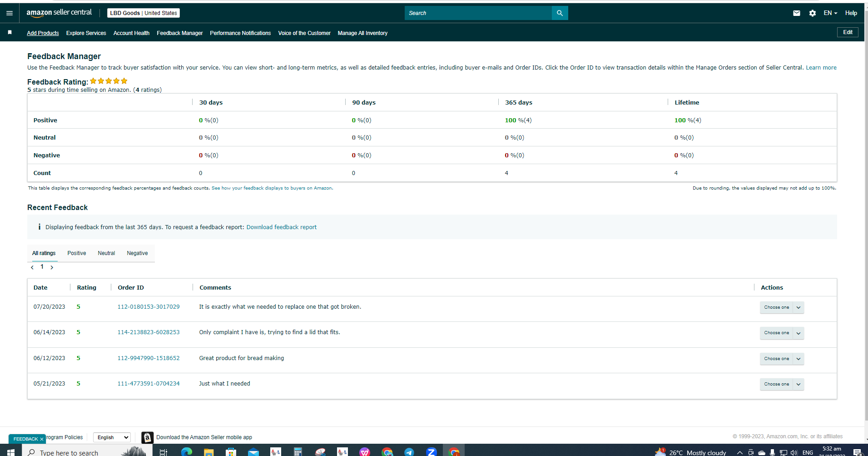Image resolution: width=868 pixels, height=456 pixels.
Task: Click Choose one for 06/14/2023 feedback
Action: tap(776, 333)
